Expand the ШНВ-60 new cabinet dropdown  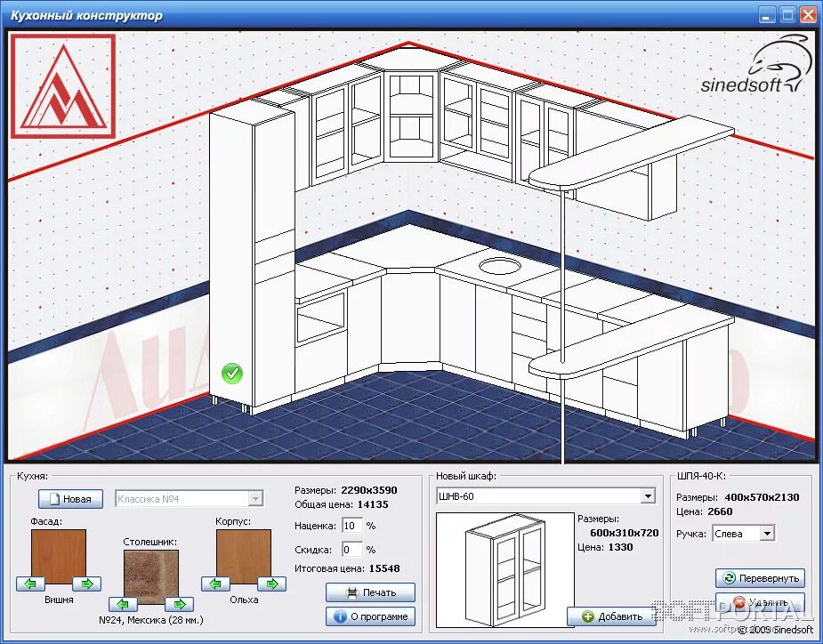(648, 496)
